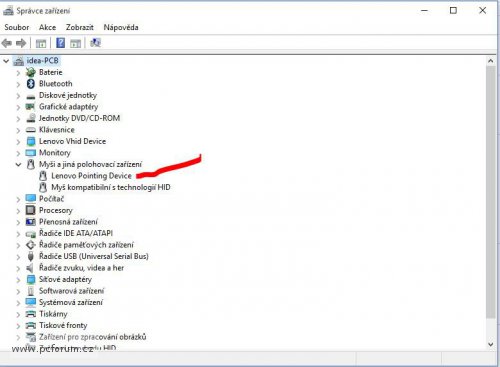Screen dimensions: 500x367
Task: Select the Řadiče USB (Universal Serial Bus) label
Action: click(94, 256)
